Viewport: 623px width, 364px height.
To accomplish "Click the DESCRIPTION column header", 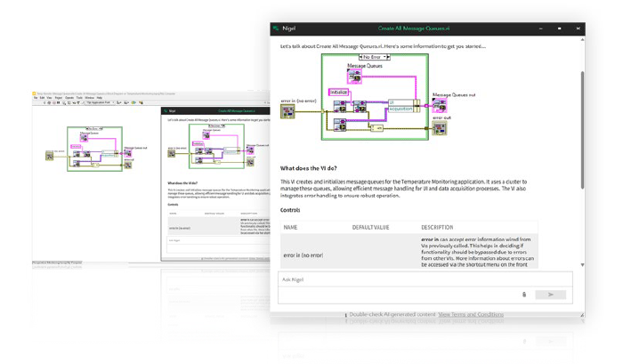I will (437, 227).
